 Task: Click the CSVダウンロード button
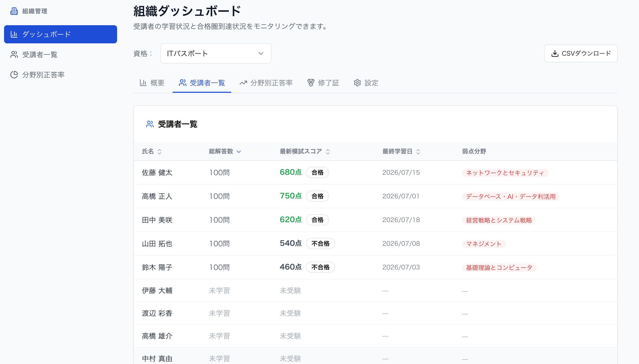click(581, 53)
